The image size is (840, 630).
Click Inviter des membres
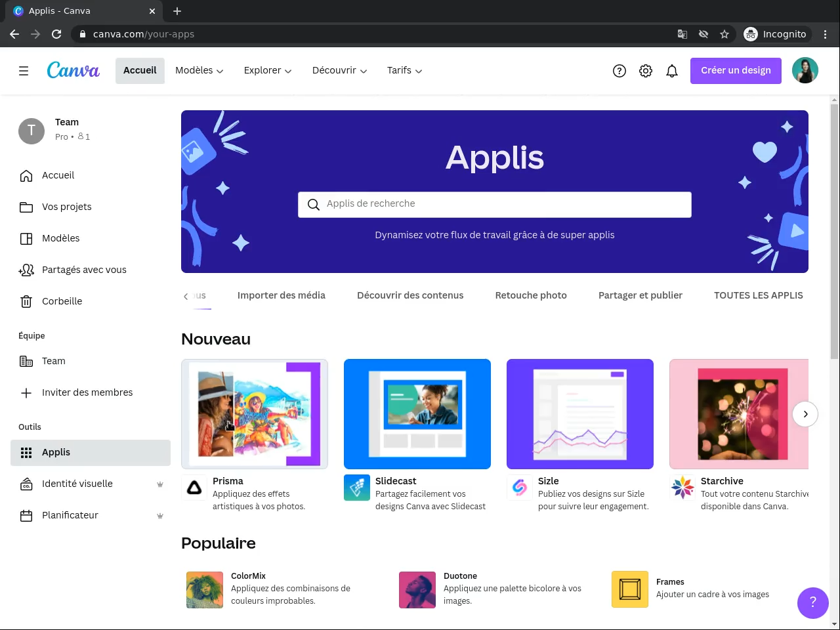pyautogui.click(x=91, y=393)
